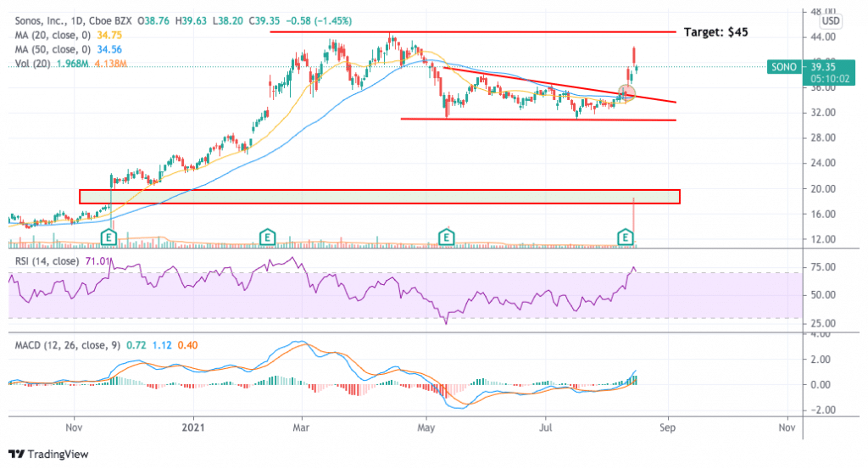The image size is (868, 469).
Task: Click the Vol (20) indicator label
Action: [33, 64]
